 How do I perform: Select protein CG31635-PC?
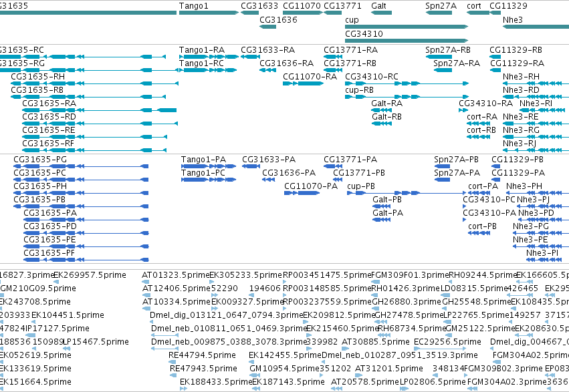[x=40, y=173]
